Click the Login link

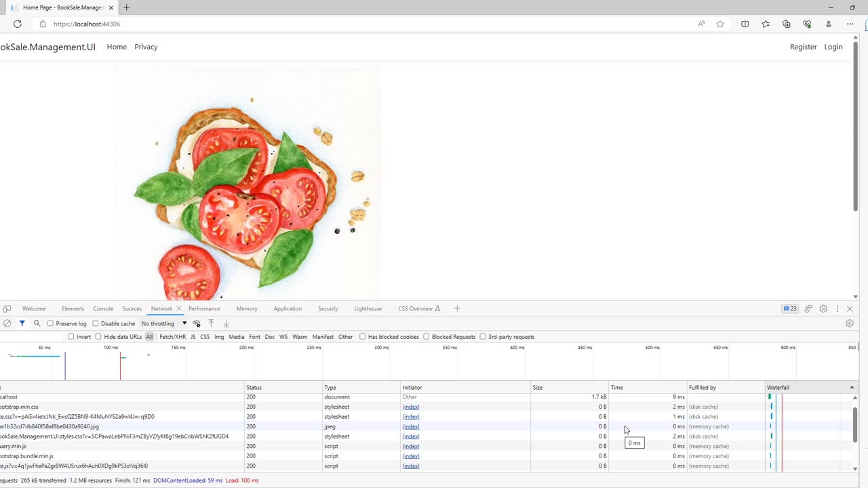click(x=833, y=47)
